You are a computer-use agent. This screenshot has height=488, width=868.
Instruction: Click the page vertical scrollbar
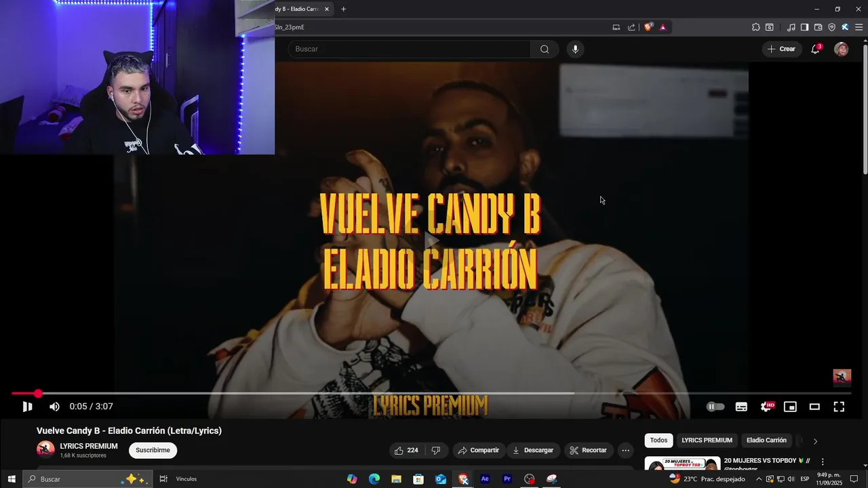pyautogui.click(x=865, y=108)
